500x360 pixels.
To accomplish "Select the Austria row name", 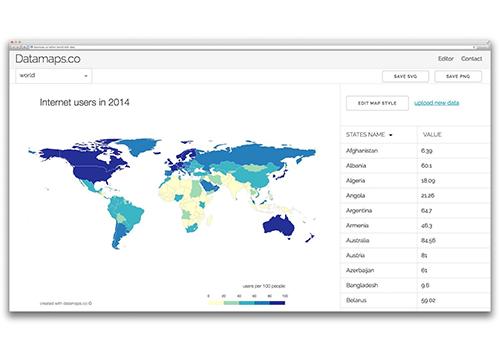I will [x=355, y=255].
